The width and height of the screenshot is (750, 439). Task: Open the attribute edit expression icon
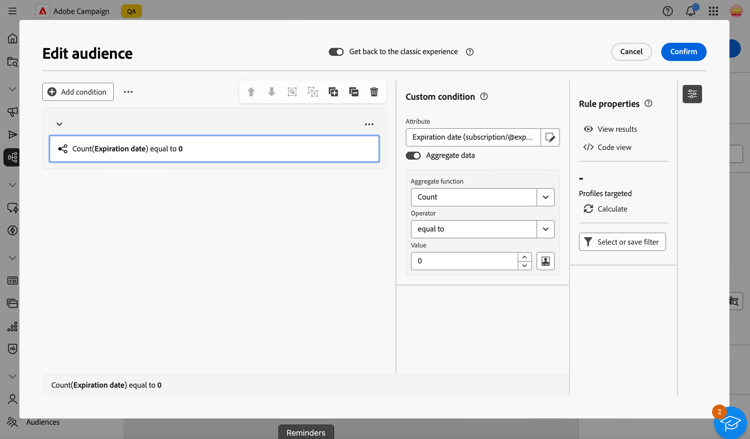pyautogui.click(x=550, y=137)
